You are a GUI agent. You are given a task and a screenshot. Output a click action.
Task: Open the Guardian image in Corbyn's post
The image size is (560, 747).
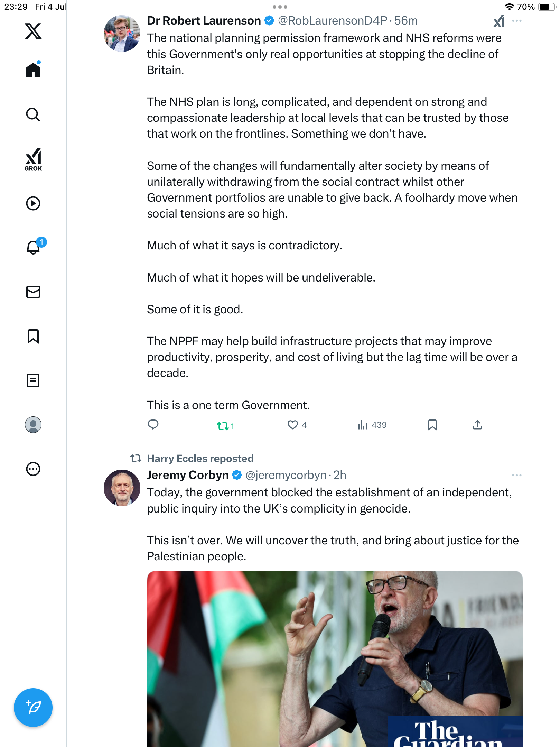(x=335, y=659)
